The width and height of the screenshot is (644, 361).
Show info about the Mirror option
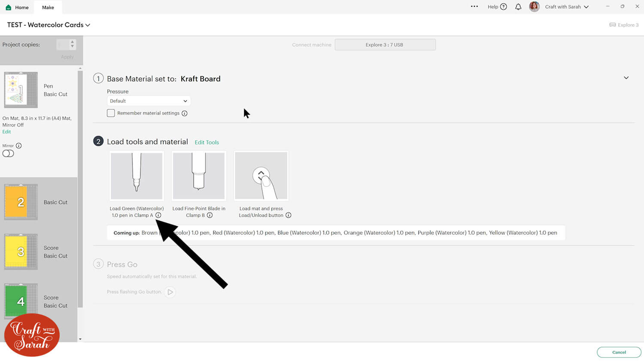click(19, 146)
